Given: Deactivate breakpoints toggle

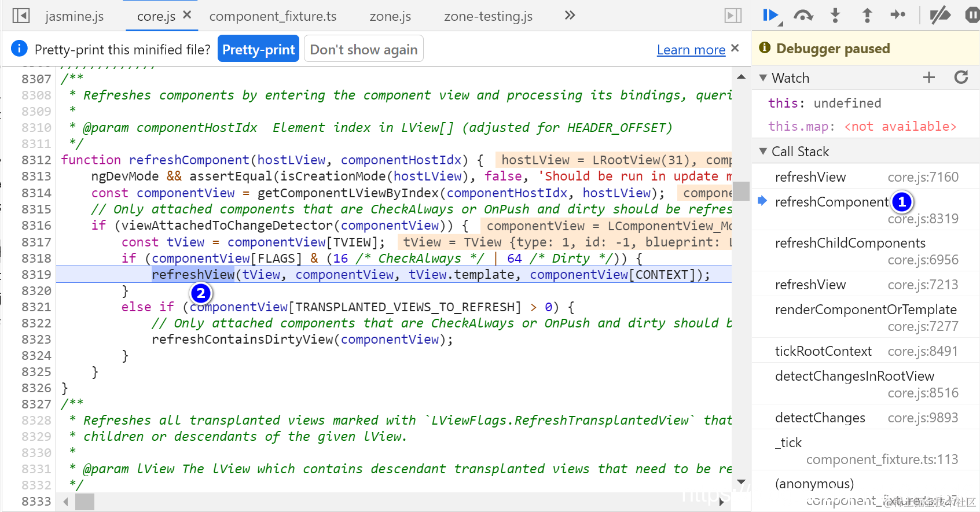Looking at the screenshot, I should (940, 16).
